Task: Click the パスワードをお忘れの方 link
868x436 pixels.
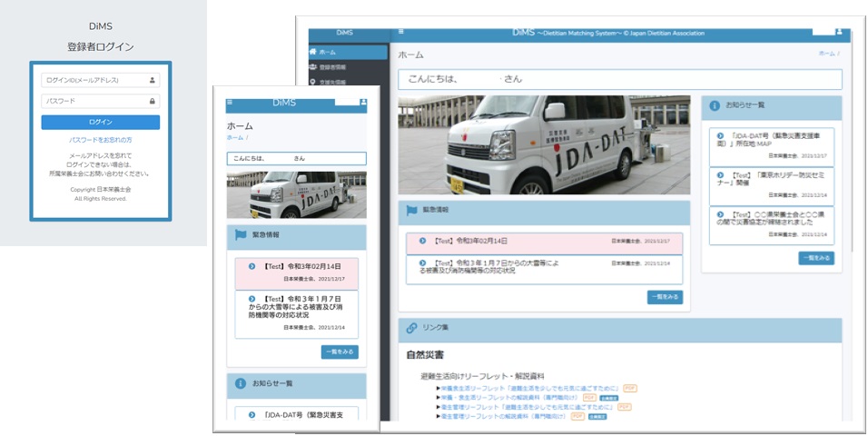Action: coord(100,140)
